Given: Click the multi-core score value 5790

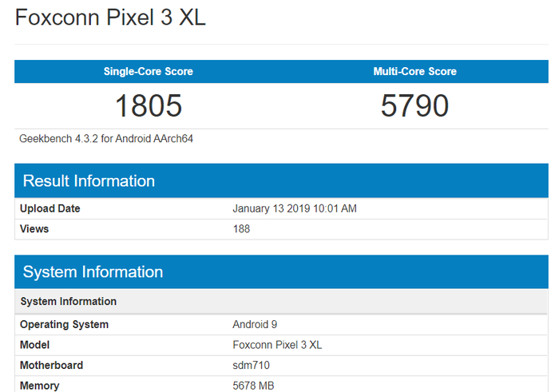Looking at the screenshot, I should [x=414, y=105].
